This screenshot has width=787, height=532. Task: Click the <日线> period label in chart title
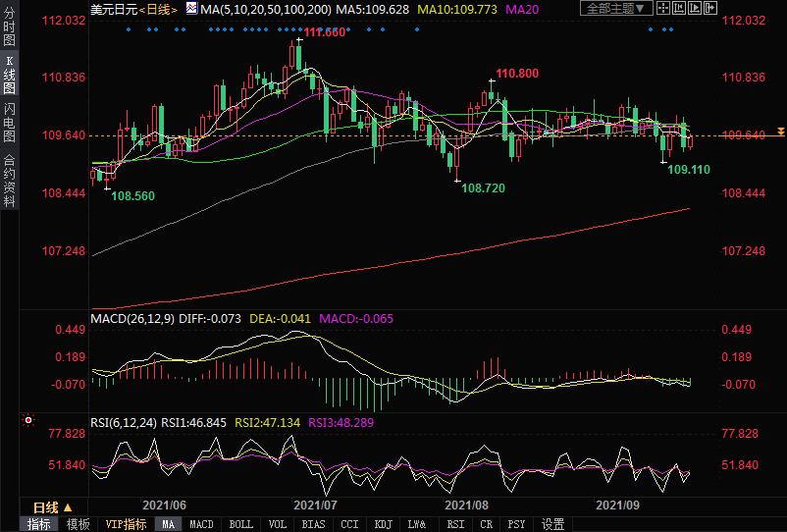pyautogui.click(x=159, y=10)
